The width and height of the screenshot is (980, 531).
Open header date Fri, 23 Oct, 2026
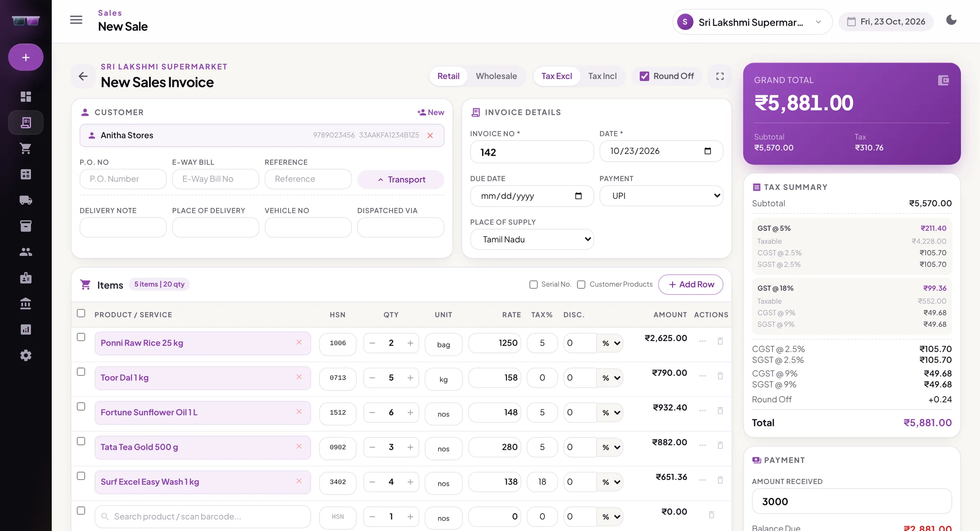click(886, 22)
